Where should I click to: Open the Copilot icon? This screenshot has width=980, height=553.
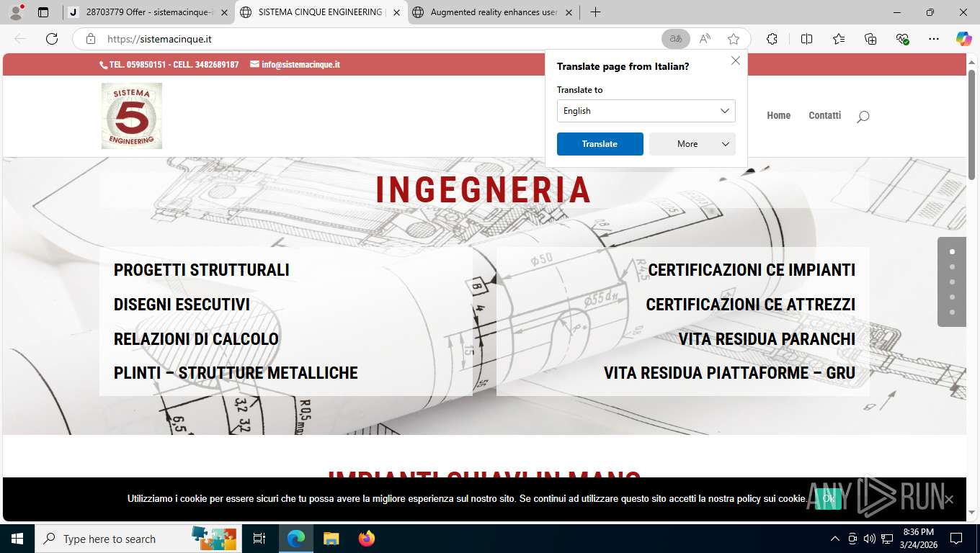[x=963, y=39]
